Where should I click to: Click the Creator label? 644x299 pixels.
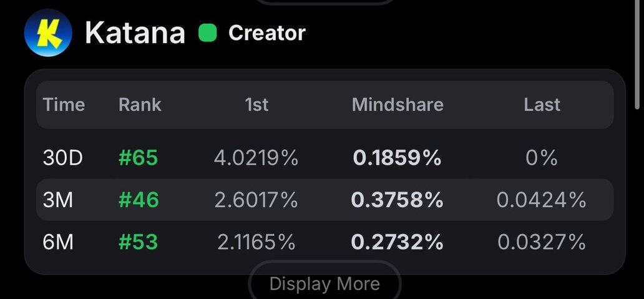point(267,33)
